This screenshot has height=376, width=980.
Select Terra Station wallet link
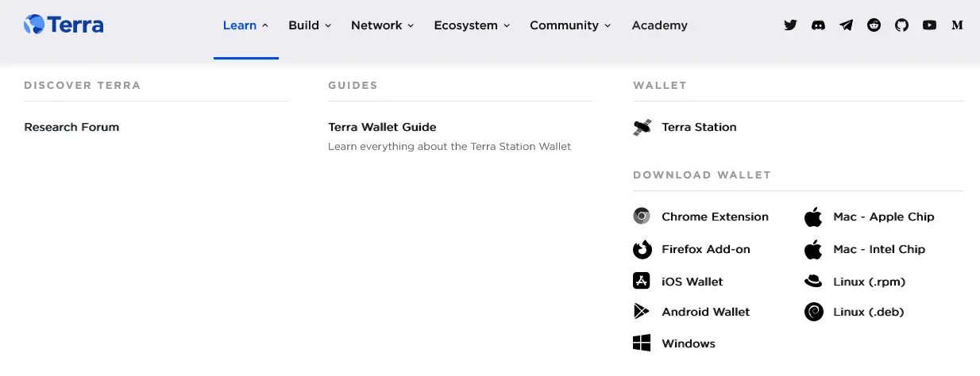coord(685,127)
